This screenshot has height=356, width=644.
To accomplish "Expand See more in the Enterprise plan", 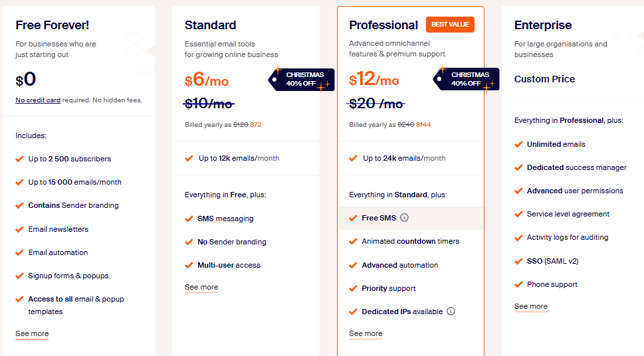I will tap(530, 306).
